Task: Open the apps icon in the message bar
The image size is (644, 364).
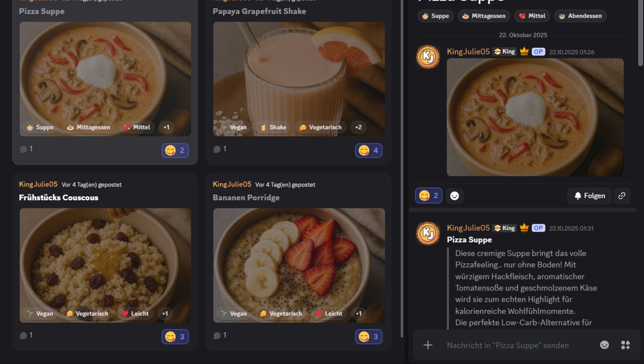Action: (626, 345)
